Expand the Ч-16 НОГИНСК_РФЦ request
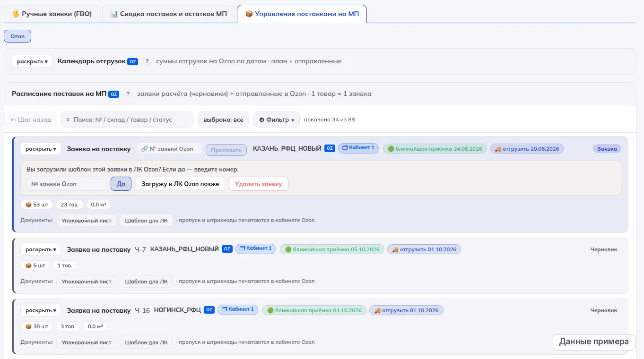644x359 pixels. tap(41, 310)
